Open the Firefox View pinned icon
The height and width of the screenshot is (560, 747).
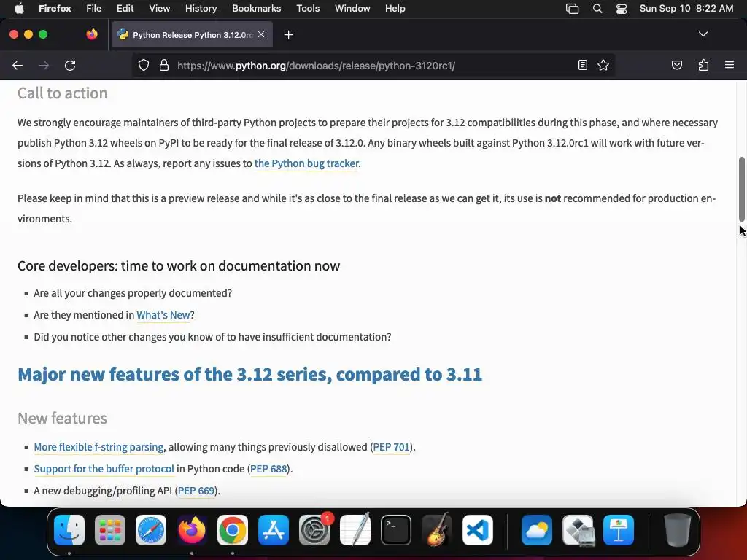92,34
